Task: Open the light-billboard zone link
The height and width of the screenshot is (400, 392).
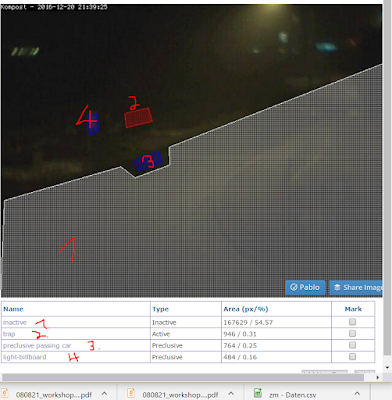Action: (x=25, y=357)
